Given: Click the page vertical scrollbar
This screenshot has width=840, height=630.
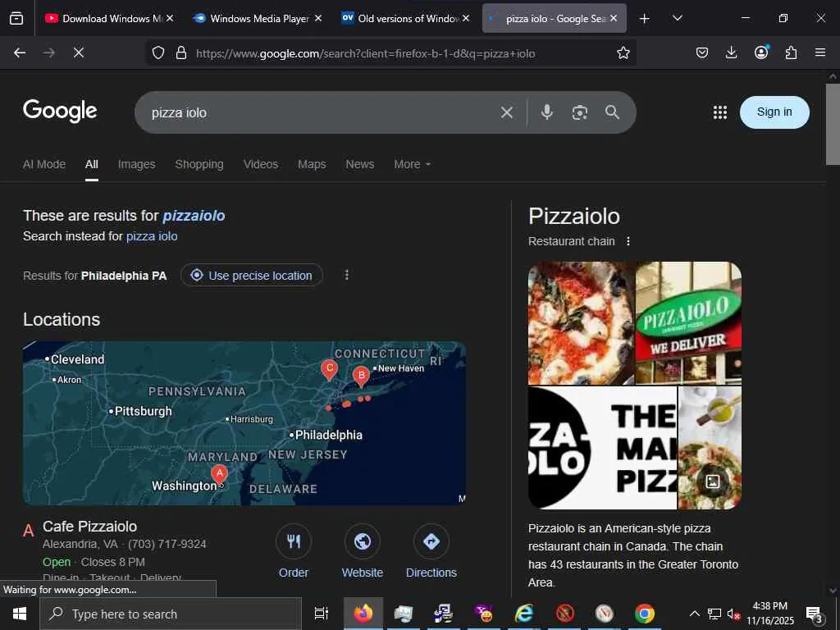Looking at the screenshot, I should (833, 125).
